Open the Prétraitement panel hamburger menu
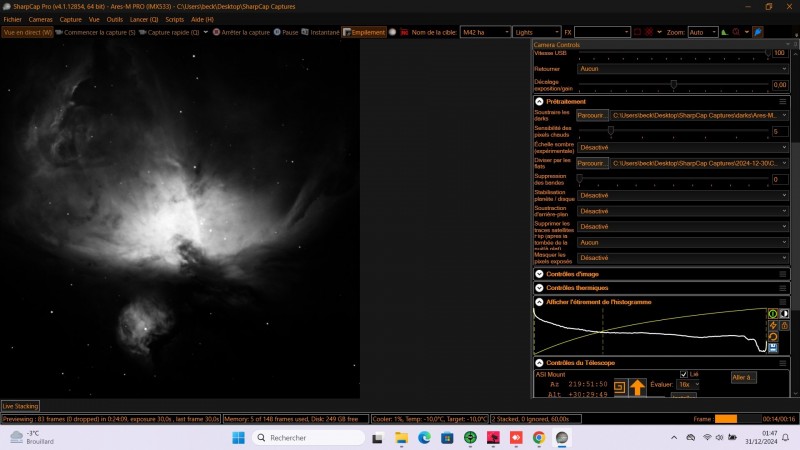 [x=782, y=102]
